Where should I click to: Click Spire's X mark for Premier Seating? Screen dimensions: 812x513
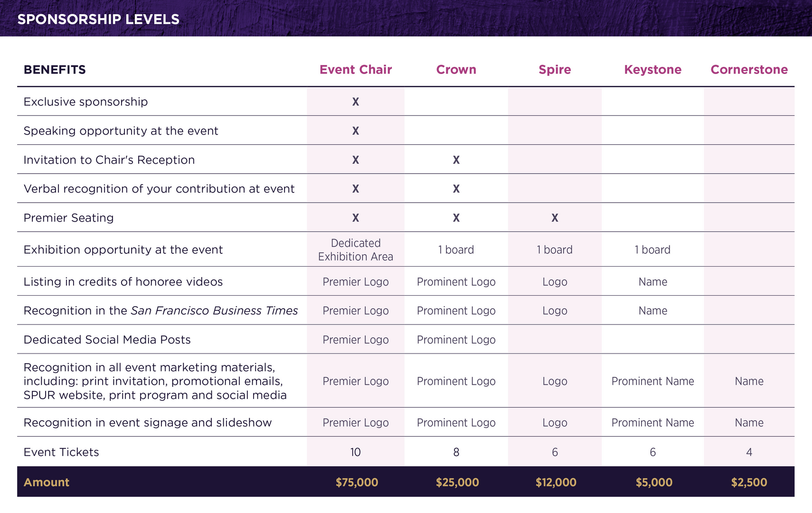[555, 218]
